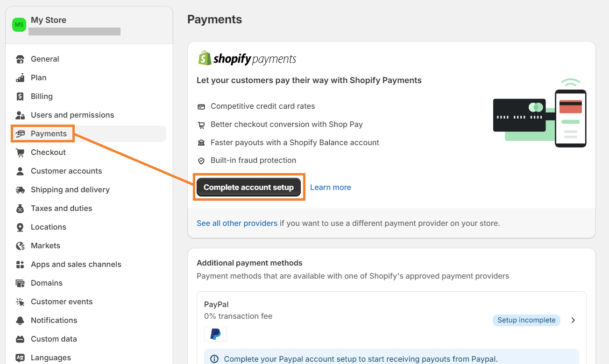609x364 pixels.
Task: Expand the PayPal row chevron
Action: click(x=573, y=320)
